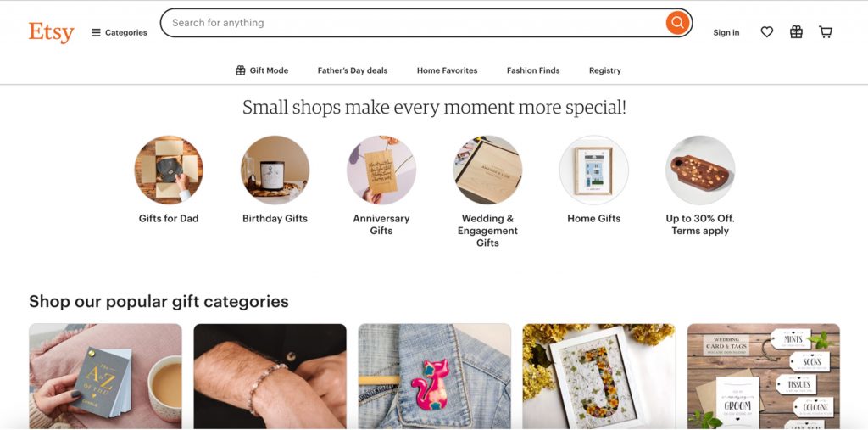Open the shopping cart icon

click(x=826, y=32)
